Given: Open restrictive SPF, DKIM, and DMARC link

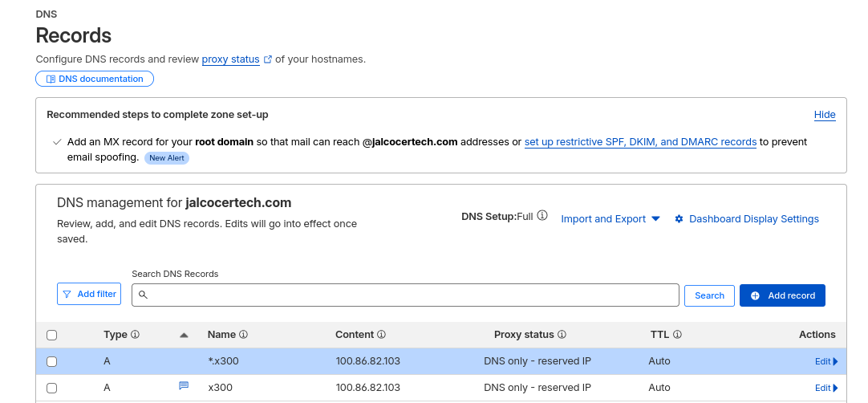Looking at the screenshot, I should click(640, 142).
